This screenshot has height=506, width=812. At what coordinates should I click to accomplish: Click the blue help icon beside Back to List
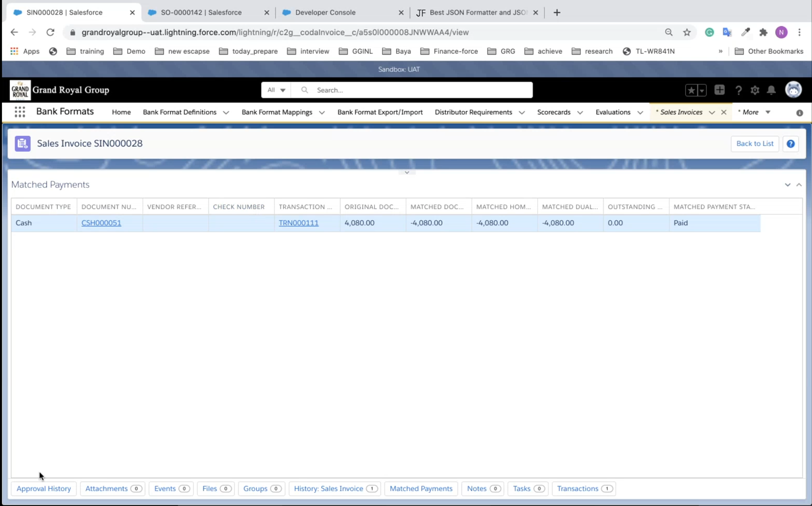click(x=790, y=144)
